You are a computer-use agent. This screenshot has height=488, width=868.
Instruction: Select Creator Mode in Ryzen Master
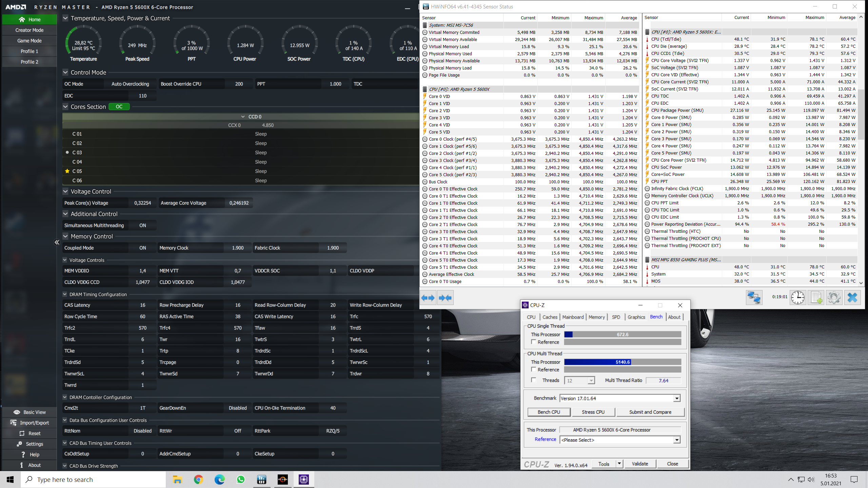point(29,30)
